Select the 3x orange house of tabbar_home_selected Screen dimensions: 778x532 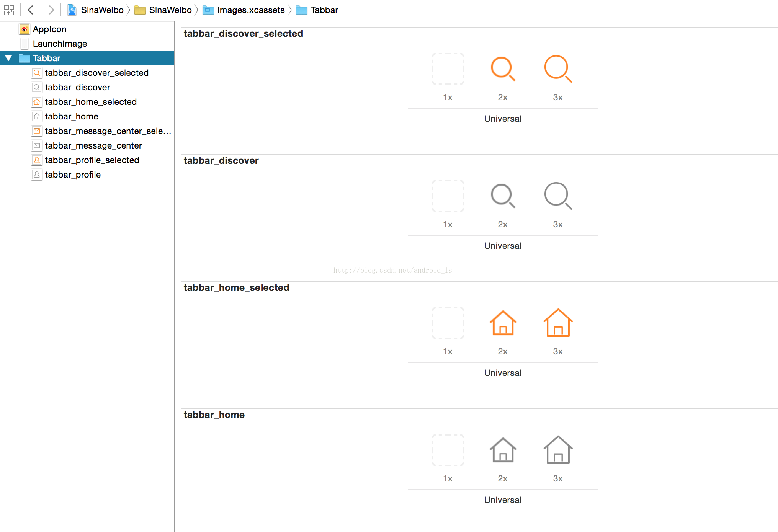(x=558, y=323)
